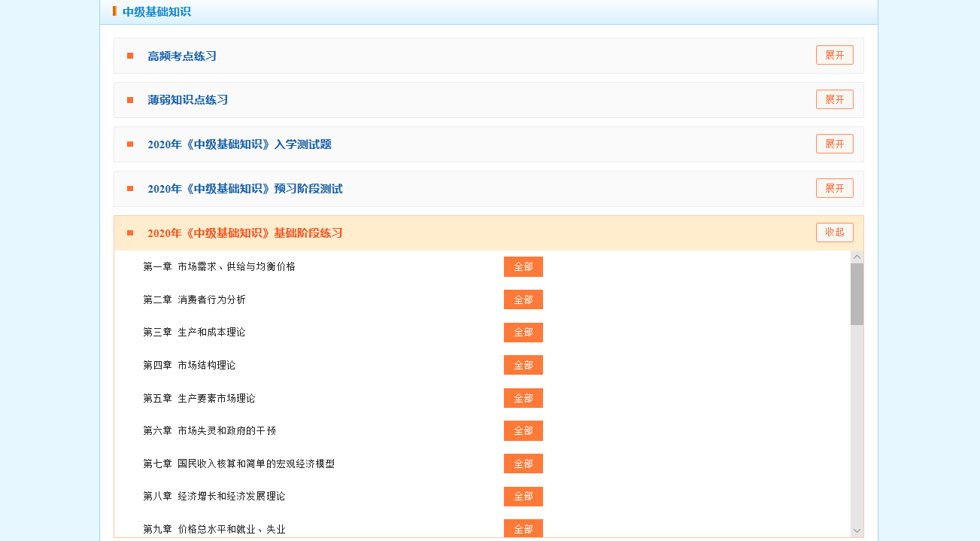Click 全部 for 第四章 市场结构理论
The image size is (980, 541).
[523, 366]
